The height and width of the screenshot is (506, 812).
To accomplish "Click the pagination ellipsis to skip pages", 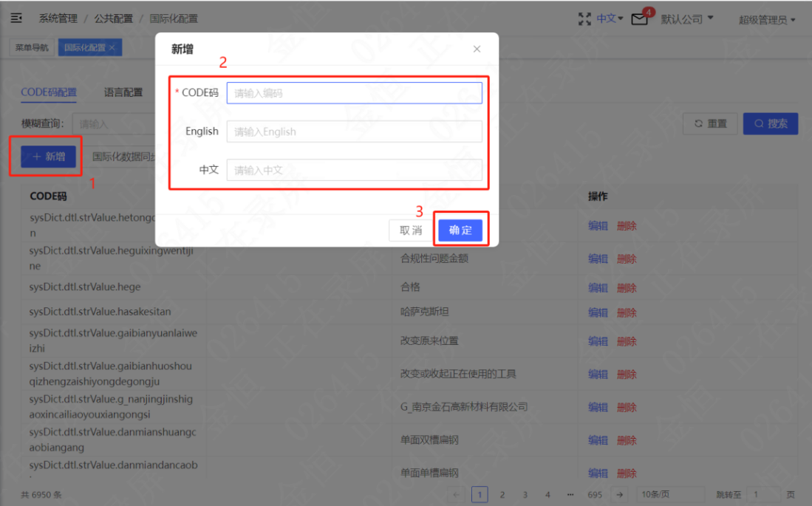I will (x=570, y=495).
